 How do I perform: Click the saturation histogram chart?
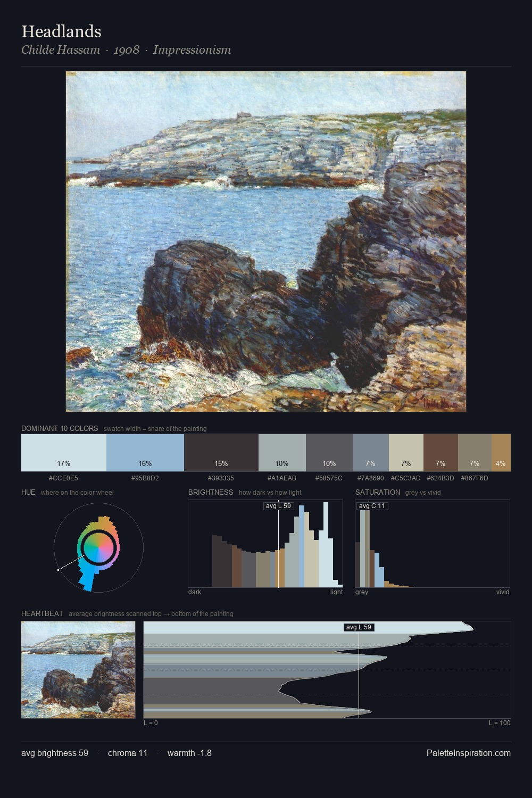(x=433, y=544)
